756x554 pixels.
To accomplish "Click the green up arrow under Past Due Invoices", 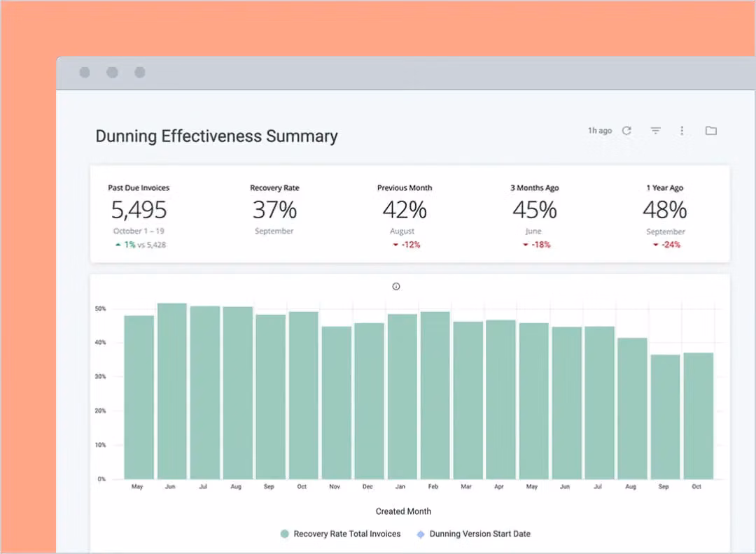I will 118,245.
